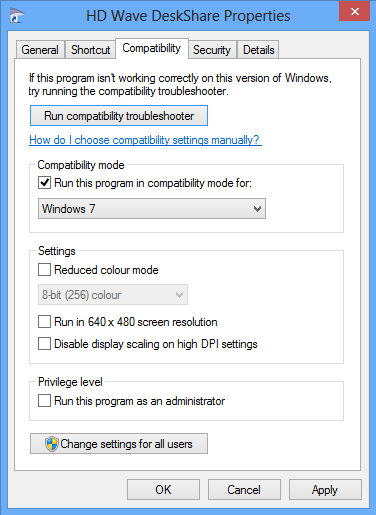This screenshot has width=376, height=515.
Task: Click the 8-bit (256) colour dropdown
Action: click(113, 295)
